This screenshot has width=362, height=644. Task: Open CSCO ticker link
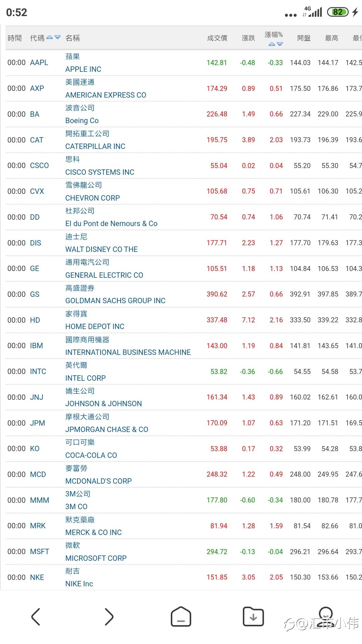(x=39, y=166)
